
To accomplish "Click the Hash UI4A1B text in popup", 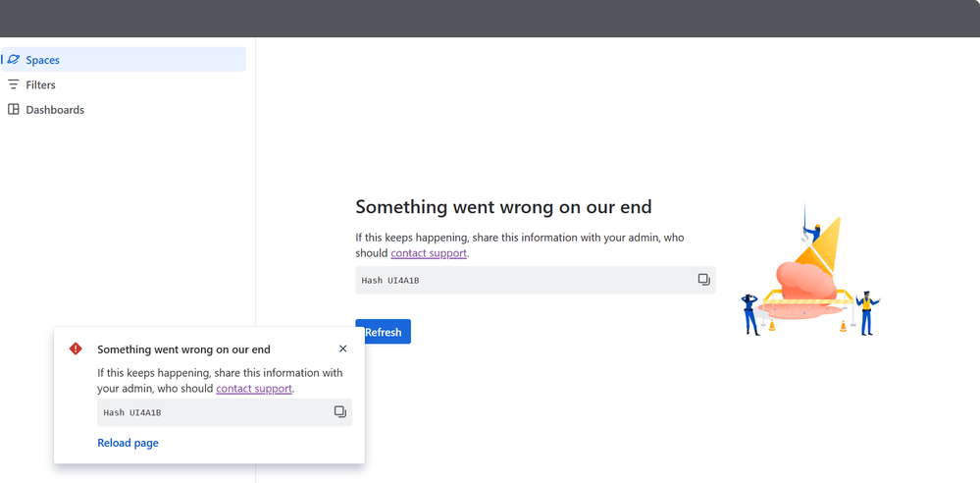I will tap(132, 412).
